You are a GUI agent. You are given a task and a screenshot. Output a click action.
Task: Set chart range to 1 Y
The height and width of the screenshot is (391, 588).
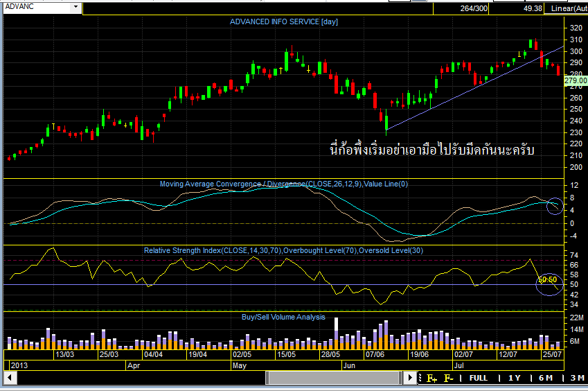click(x=514, y=379)
